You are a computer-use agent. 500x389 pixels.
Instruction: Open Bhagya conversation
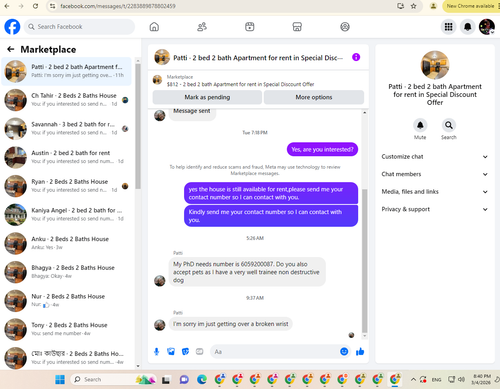click(67, 272)
